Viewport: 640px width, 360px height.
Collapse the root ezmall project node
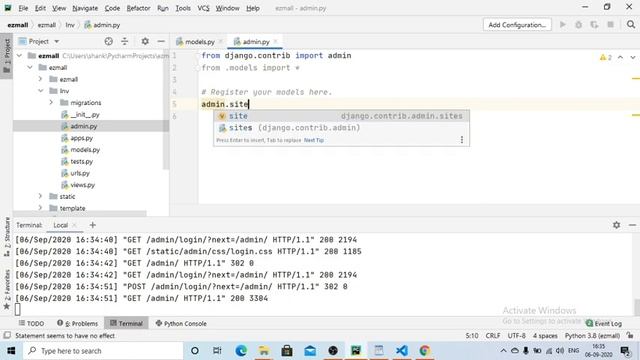tap(19, 56)
